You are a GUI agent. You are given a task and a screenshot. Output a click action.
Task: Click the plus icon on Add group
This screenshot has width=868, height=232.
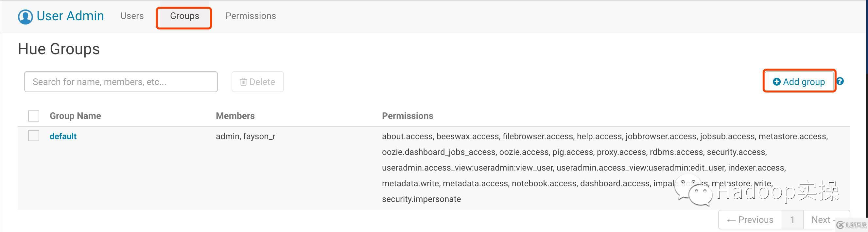[x=776, y=82]
